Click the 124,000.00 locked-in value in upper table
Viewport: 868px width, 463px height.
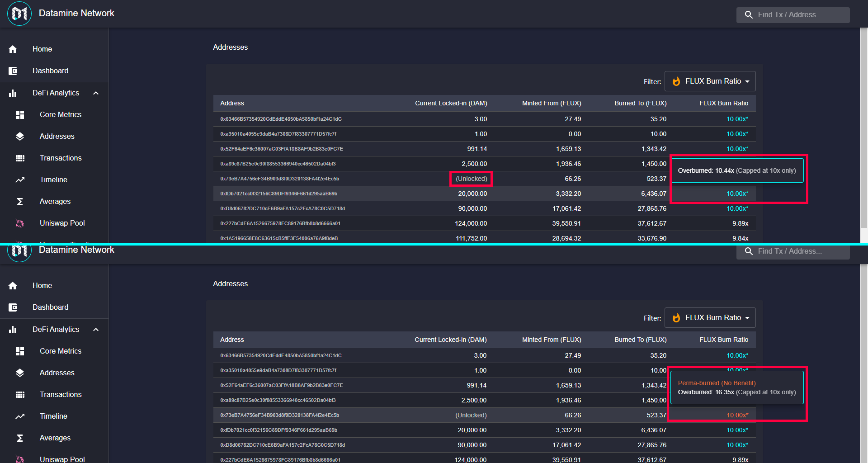click(x=471, y=224)
